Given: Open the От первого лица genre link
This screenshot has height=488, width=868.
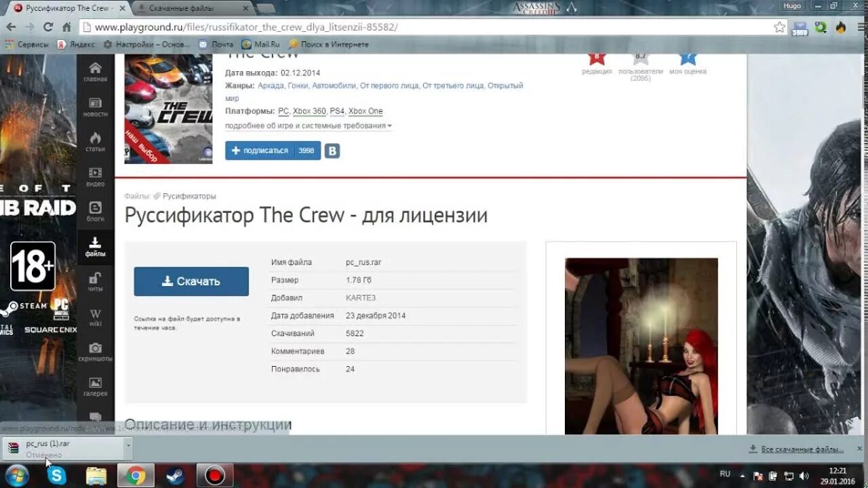Looking at the screenshot, I should tap(389, 85).
